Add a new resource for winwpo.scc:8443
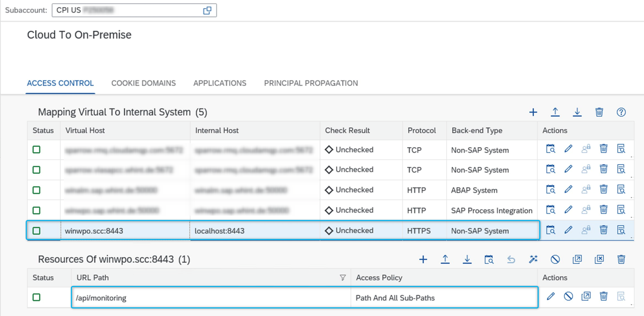The width and height of the screenshot is (644, 316). coord(423,259)
